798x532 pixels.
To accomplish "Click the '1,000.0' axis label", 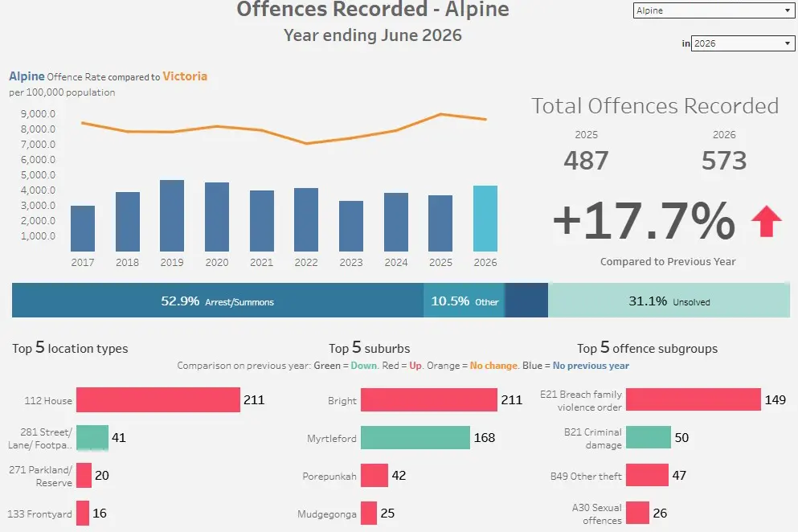I will (38, 236).
